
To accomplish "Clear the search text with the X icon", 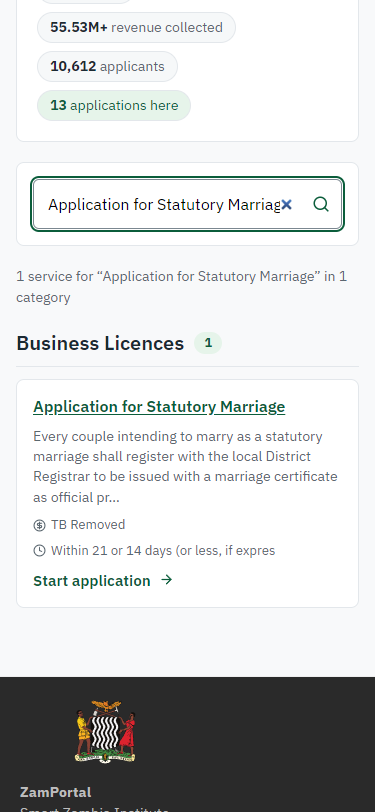I will pyautogui.click(x=286, y=205).
